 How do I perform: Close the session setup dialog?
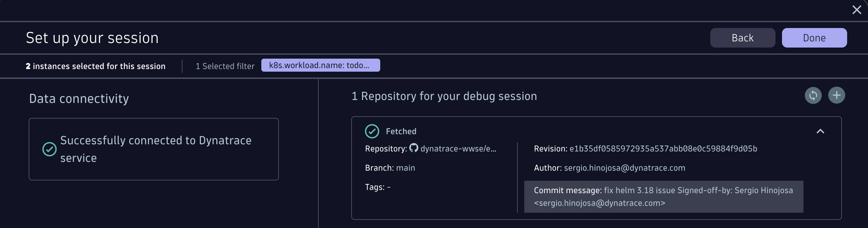coord(857,10)
